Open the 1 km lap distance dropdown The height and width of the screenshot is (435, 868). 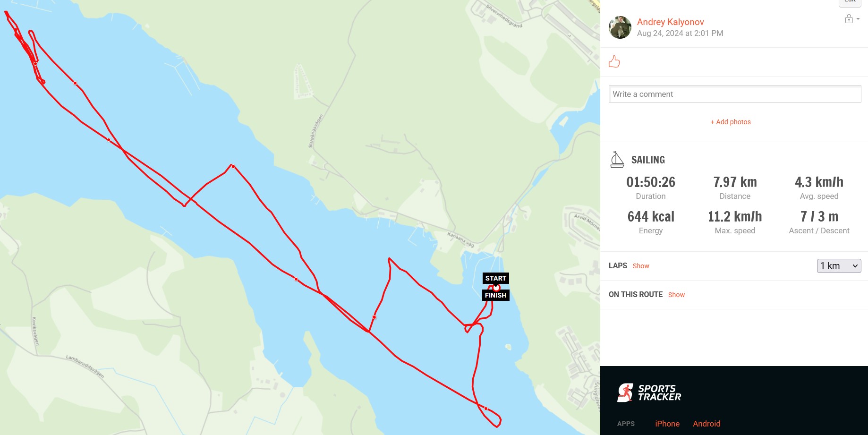pyautogui.click(x=839, y=266)
